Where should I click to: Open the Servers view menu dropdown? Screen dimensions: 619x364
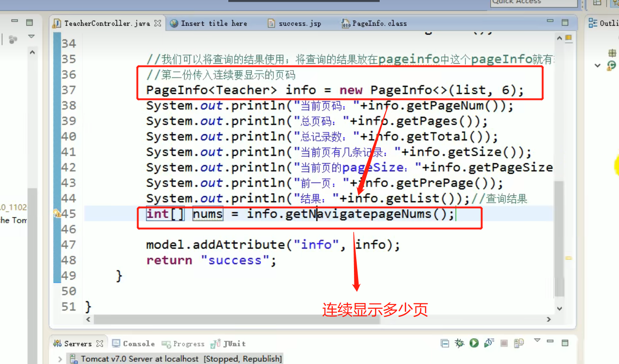[x=537, y=341]
